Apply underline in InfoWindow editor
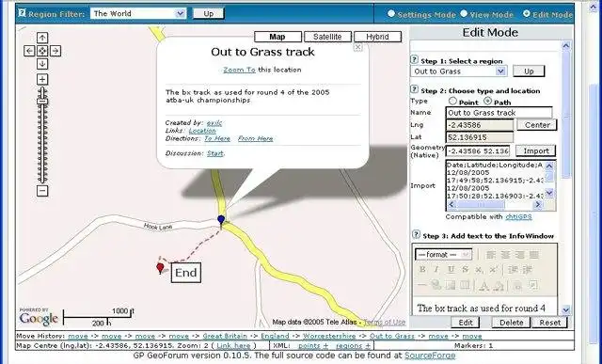The image size is (602, 364). pos(451,270)
